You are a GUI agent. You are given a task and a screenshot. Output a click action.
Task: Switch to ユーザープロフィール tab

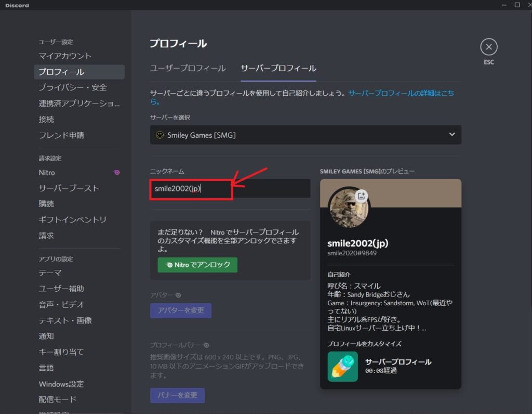coord(188,68)
